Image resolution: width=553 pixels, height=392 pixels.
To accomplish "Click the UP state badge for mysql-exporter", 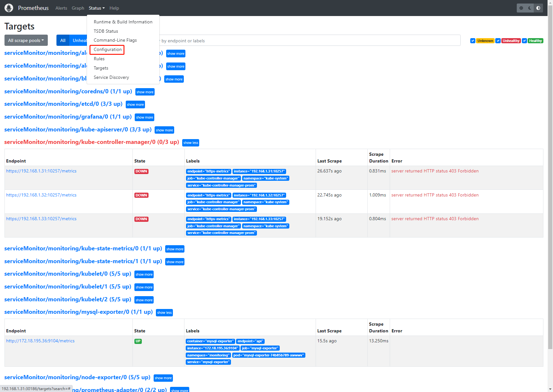I will coord(138,341).
